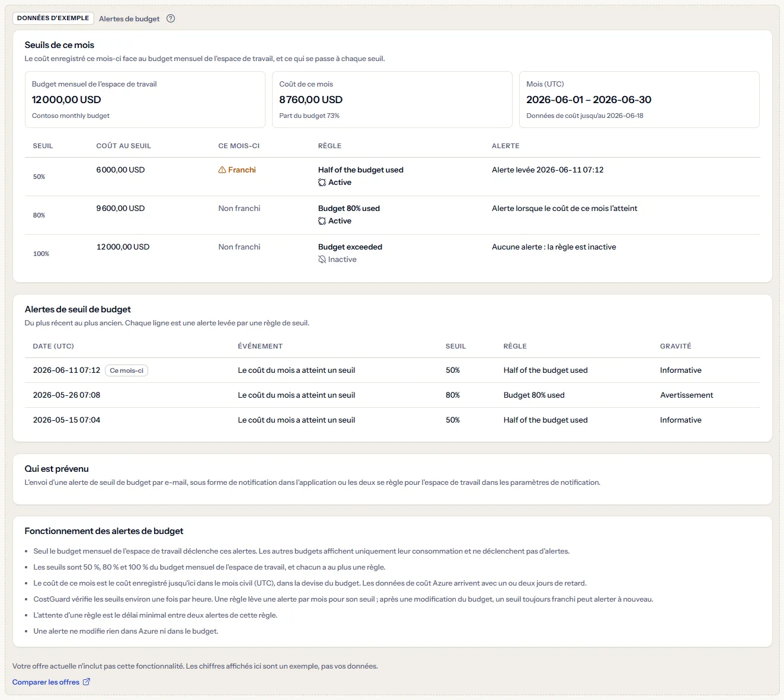Click the Part du budget 73% text
The image size is (784, 700).
[x=309, y=116]
